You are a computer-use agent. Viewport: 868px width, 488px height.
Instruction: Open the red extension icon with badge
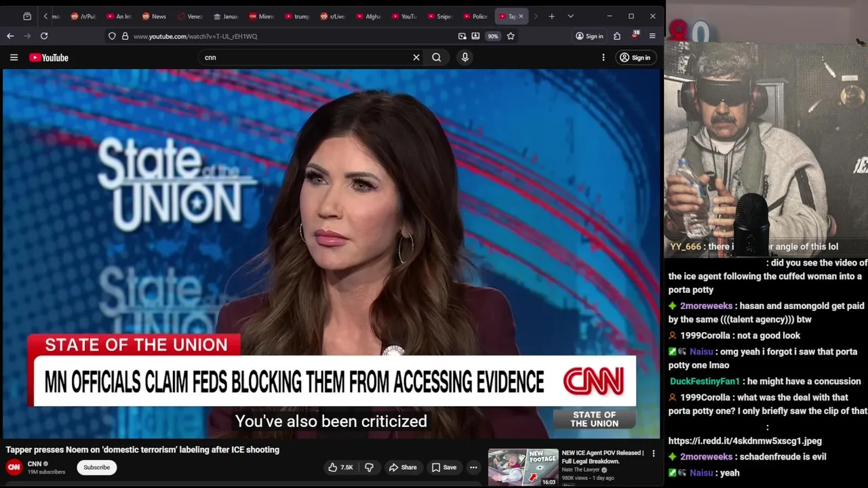[x=635, y=35]
